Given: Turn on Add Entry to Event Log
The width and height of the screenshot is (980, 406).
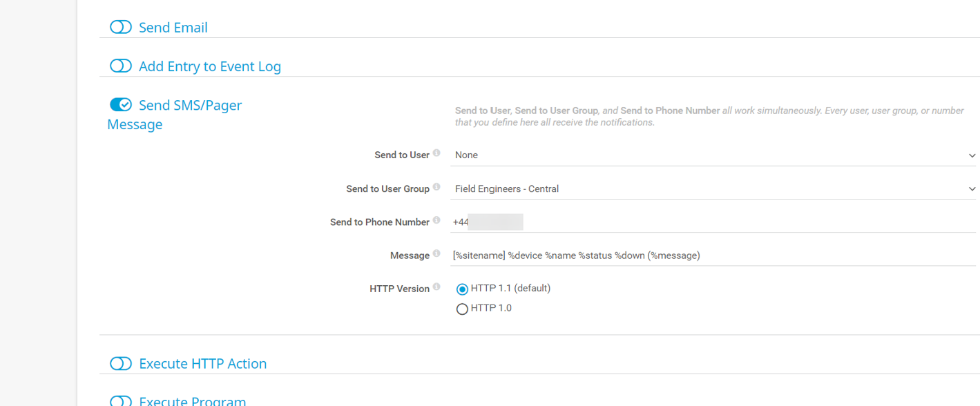Looking at the screenshot, I should click(x=121, y=66).
